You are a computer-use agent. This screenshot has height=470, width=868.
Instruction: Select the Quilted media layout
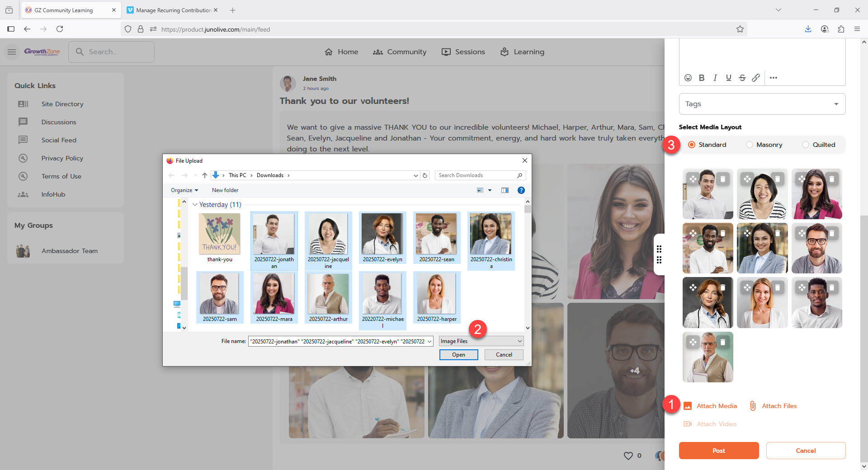pos(819,145)
